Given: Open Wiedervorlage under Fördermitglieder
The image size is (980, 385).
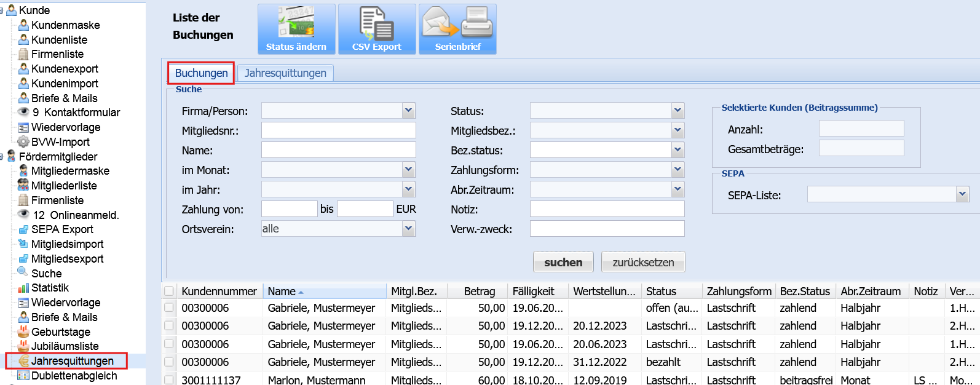Looking at the screenshot, I should point(66,303).
